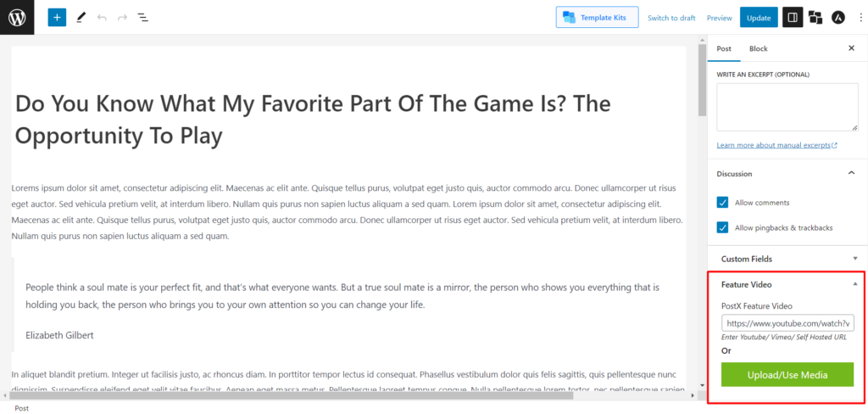Open the Document Overview list icon
Viewport: 868px width, 414px height.
click(142, 18)
